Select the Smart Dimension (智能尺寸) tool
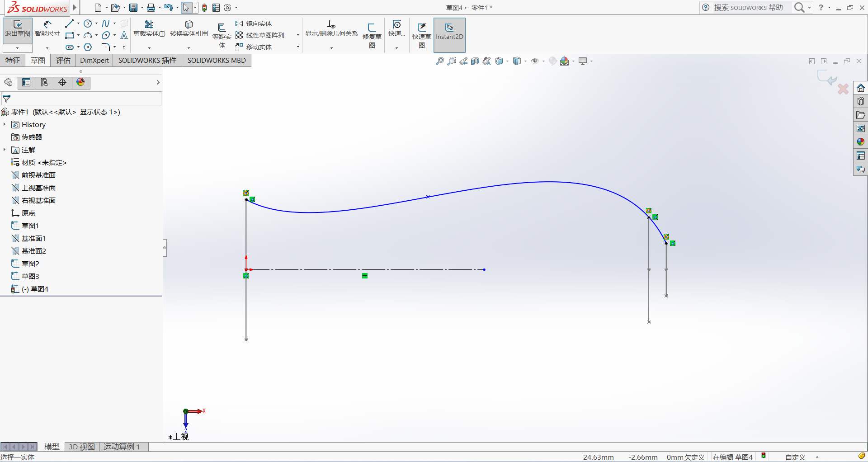Viewport: 868px width, 462px height. coord(47,29)
